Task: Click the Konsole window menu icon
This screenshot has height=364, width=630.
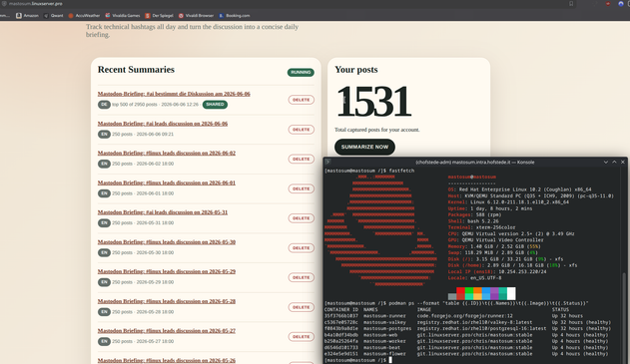Action: [327, 163]
